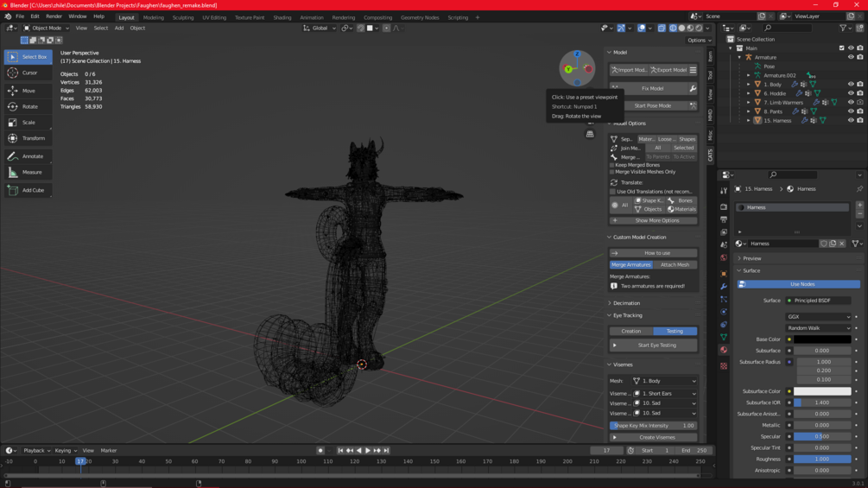Click the wrench icon beside Fix Model
The image size is (868, 488).
tap(693, 88)
